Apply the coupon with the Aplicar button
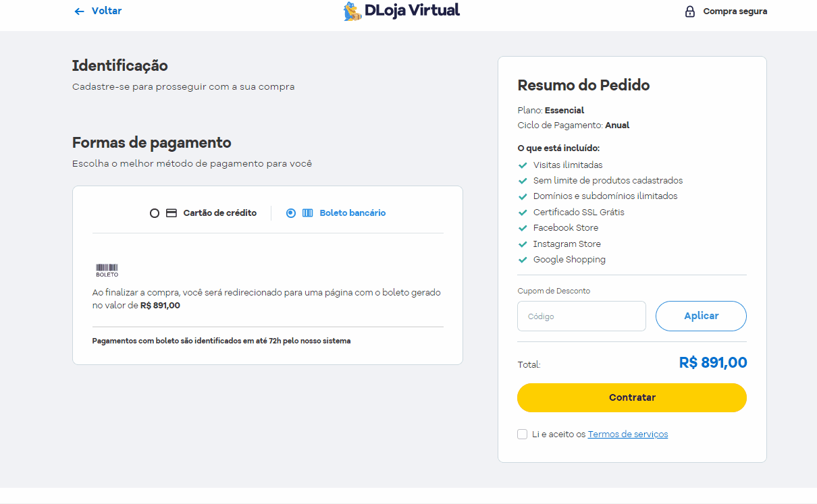817x504 pixels. (701, 316)
